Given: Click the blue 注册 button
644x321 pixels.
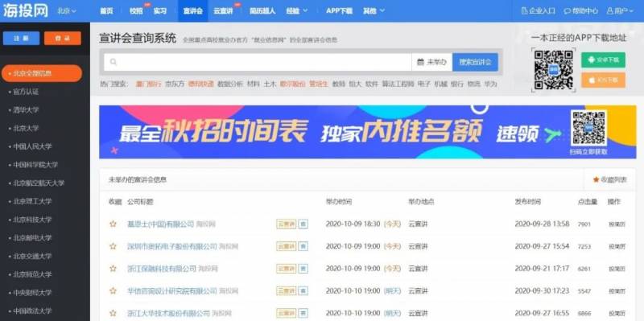Looking at the screenshot, I should 22,38.
